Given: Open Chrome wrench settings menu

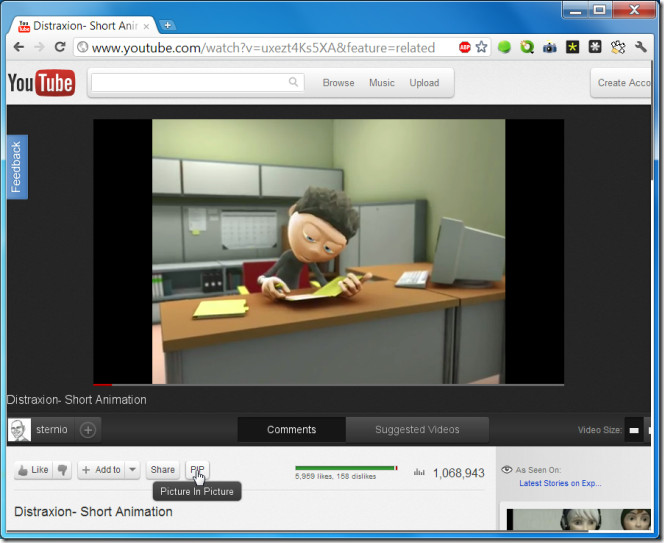Looking at the screenshot, I should pos(641,47).
